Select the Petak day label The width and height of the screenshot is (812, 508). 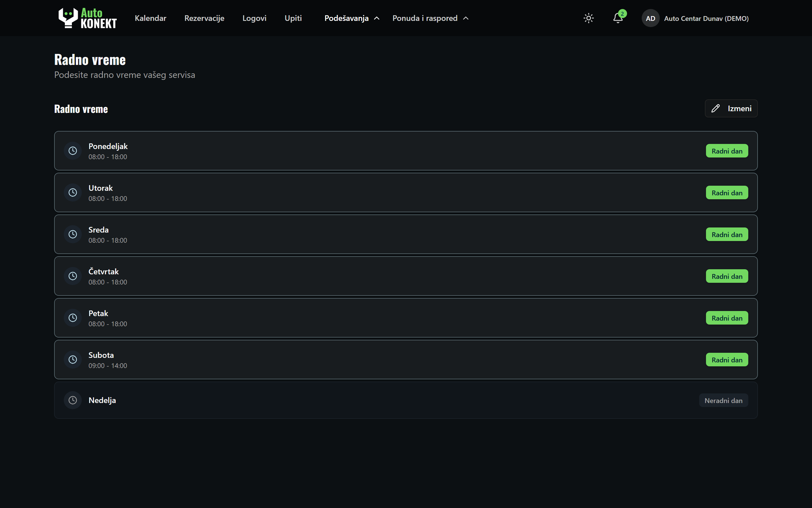(98, 313)
